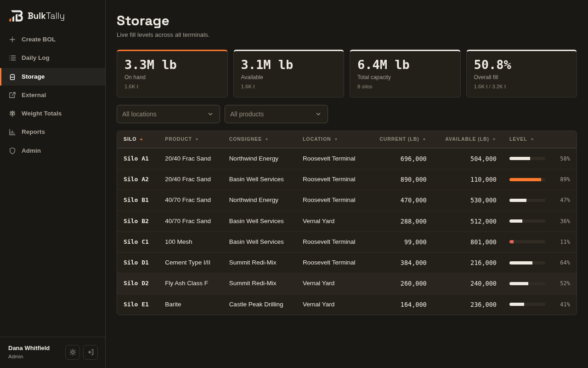Click the Available (LB) sort icon
Image resolution: width=588 pixels, height=368 pixels.
tap(494, 139)
